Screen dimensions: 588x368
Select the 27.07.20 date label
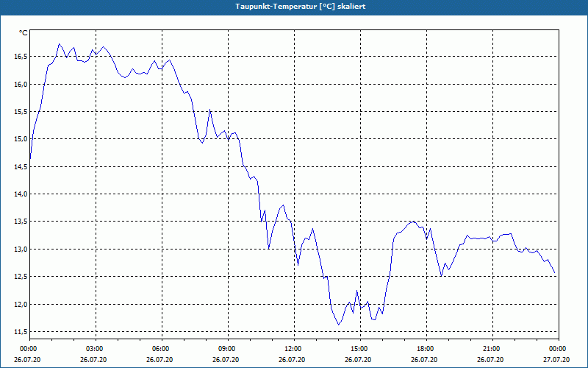click(x=556, y=360)
